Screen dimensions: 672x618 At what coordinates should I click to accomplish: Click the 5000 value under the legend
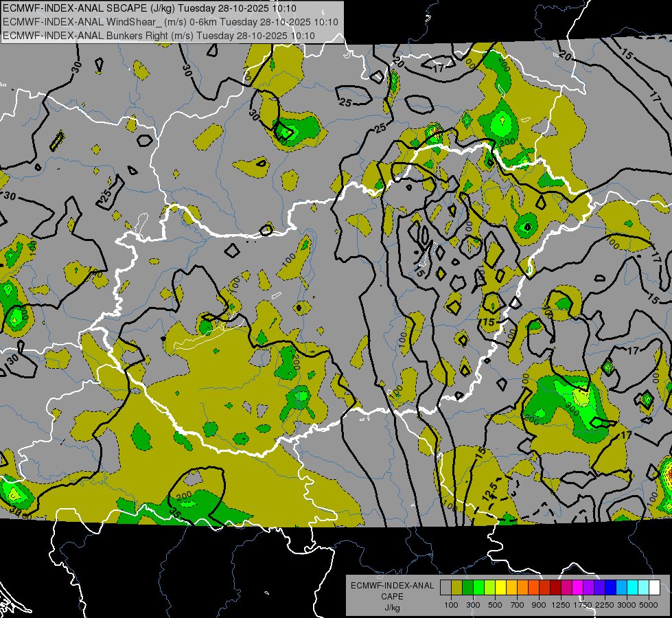pyautogui.click(x=649, y=605)
